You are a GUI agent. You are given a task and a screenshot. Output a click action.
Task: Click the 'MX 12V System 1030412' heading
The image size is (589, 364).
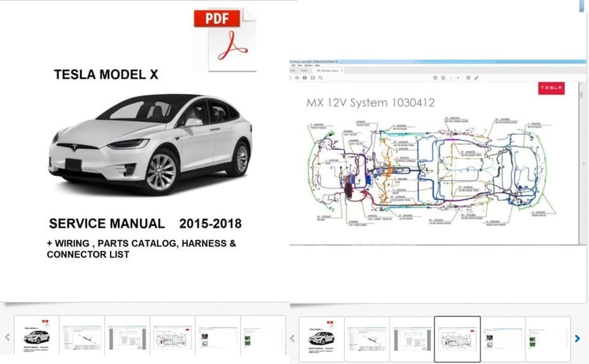tap(371, 103)
